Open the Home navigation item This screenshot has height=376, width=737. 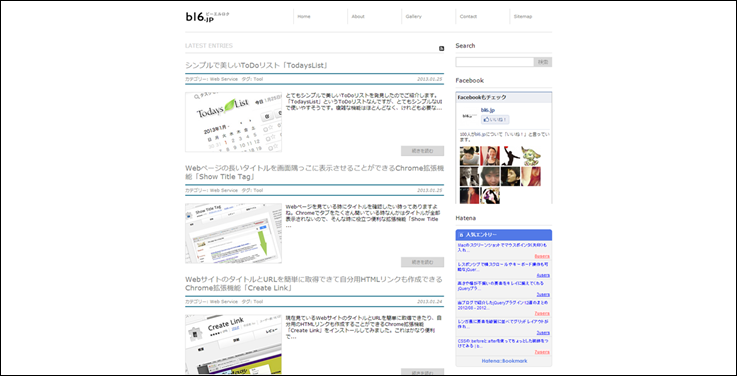[304, 16]
